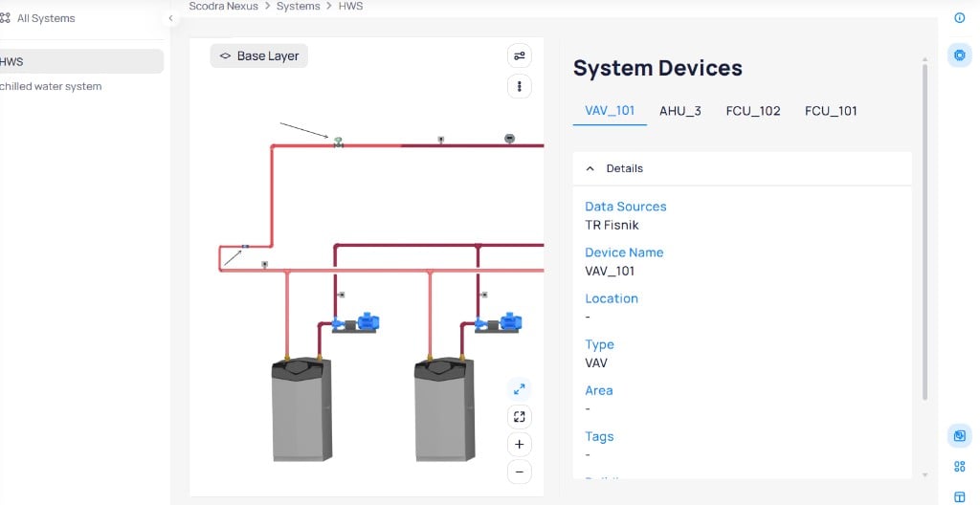Click the expand arrows icon on diagram
This screenshot has width=980, height=505.
[x=520, y=389]
